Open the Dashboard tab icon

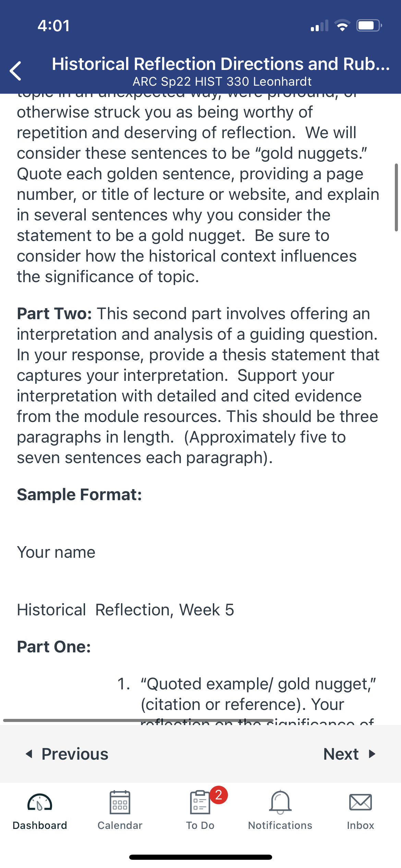tap(40, 803)
